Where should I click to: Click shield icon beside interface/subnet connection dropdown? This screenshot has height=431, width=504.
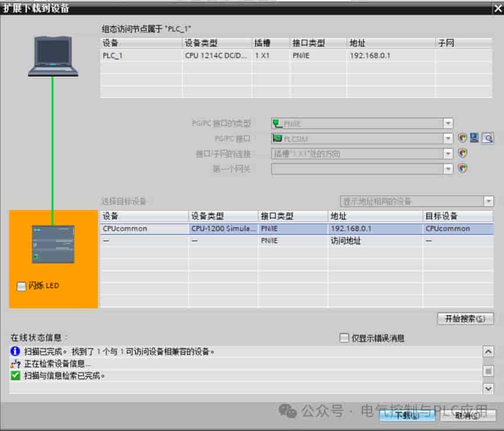[463, 153]
